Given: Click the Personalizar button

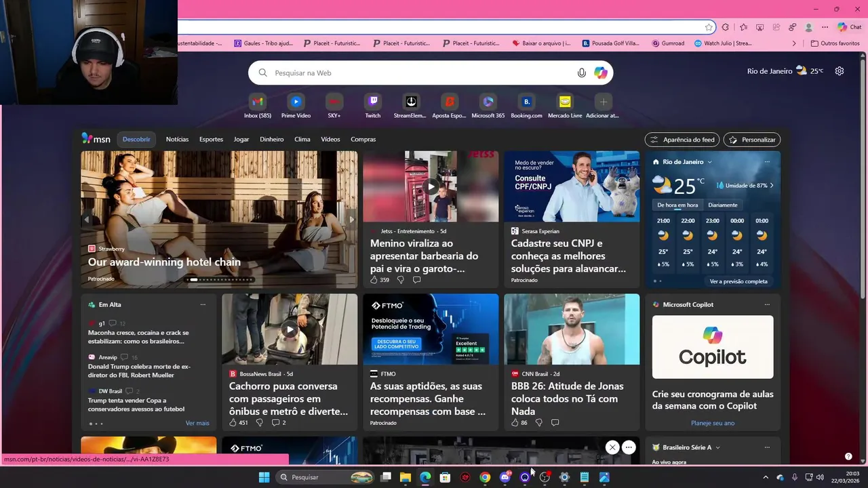Looking at the screenshot, I should (x=752, y=140).
